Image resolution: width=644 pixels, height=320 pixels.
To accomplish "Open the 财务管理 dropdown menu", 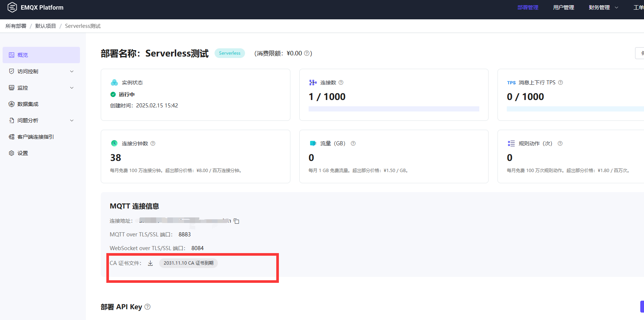I will 603,7.
